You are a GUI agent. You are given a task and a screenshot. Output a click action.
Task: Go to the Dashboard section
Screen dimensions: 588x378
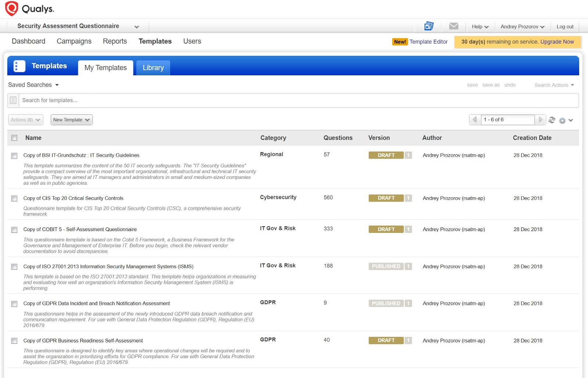(x=29, y=41)
